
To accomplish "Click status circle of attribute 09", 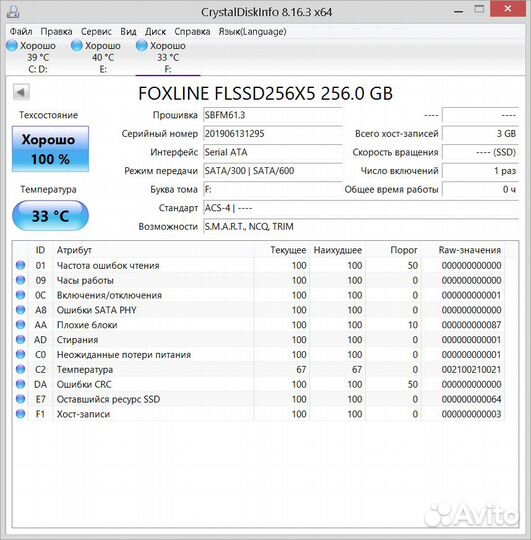I will (x=21, y=280).
